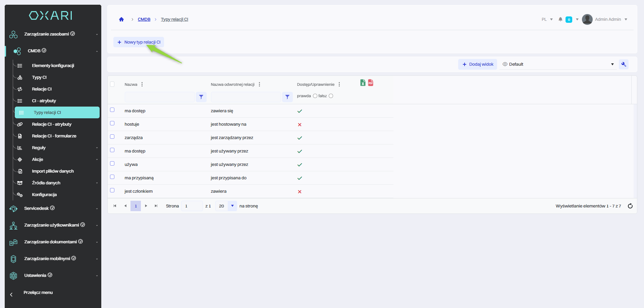This screenshot has width=644, height=308.
Task: Click the wrench view settings icon
Action: point(624,64)
